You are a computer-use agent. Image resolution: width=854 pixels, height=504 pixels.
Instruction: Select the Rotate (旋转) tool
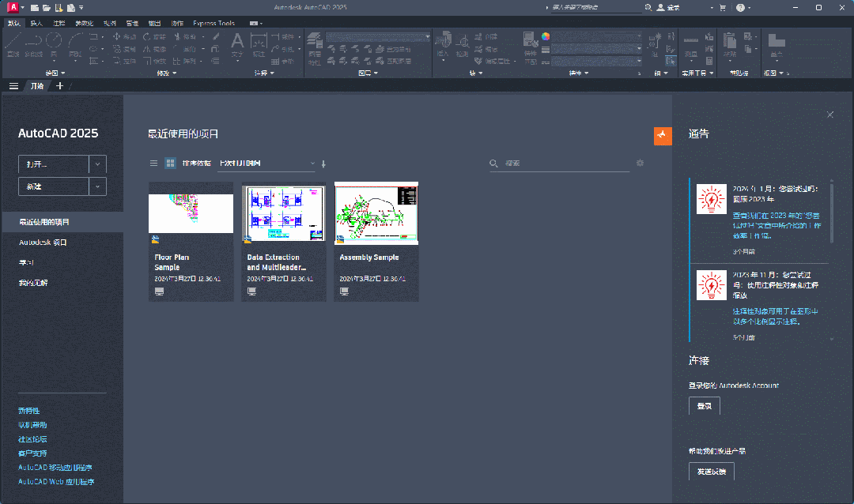[154, 36]
